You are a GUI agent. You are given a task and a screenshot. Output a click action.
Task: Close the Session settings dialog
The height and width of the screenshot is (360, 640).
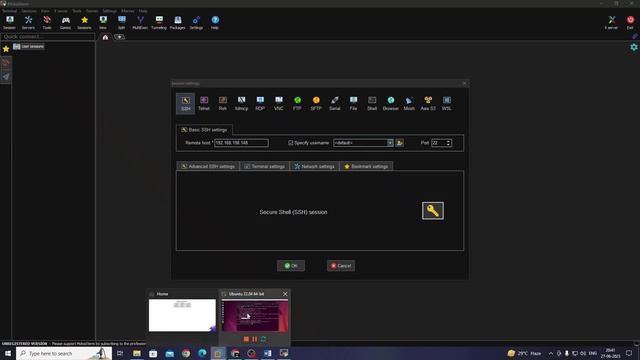[464, 83]
